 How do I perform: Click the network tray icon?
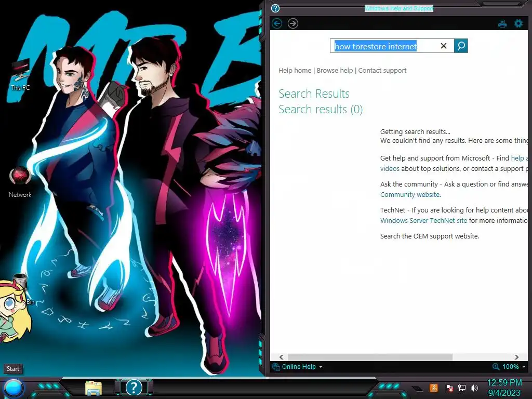pos(461,388)
